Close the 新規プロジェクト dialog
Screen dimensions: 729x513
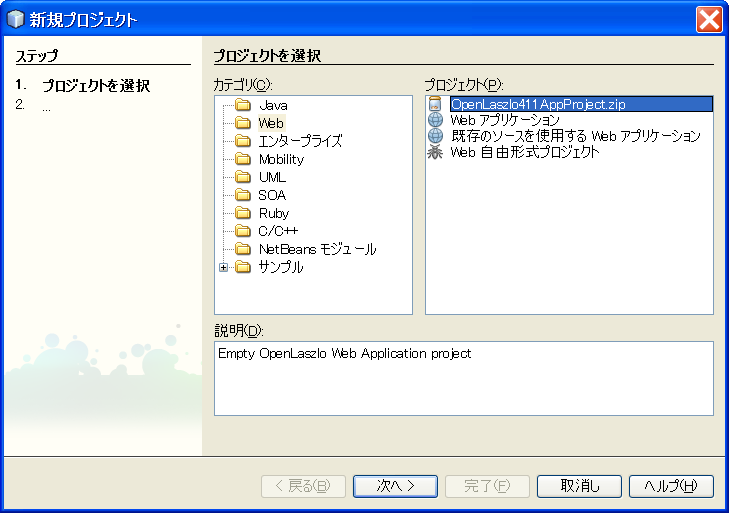coord(709,20)
